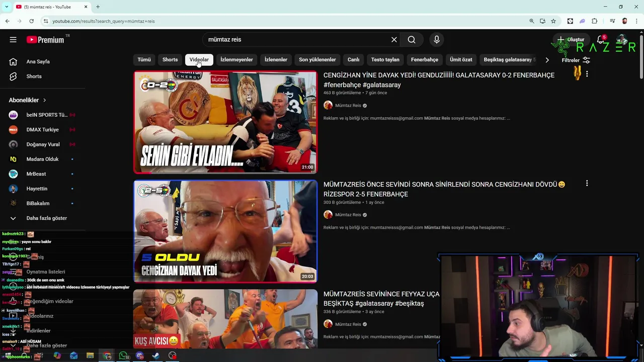The height and width of the screenshot is (362, 644).
Task: Open MÜMTAZREİS ÖNCE SEVİNDİ video title
Action: [x=444, y=189]
